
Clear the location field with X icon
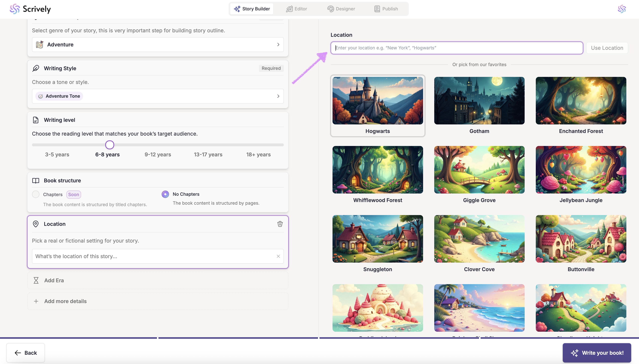(x=278, y=256)
